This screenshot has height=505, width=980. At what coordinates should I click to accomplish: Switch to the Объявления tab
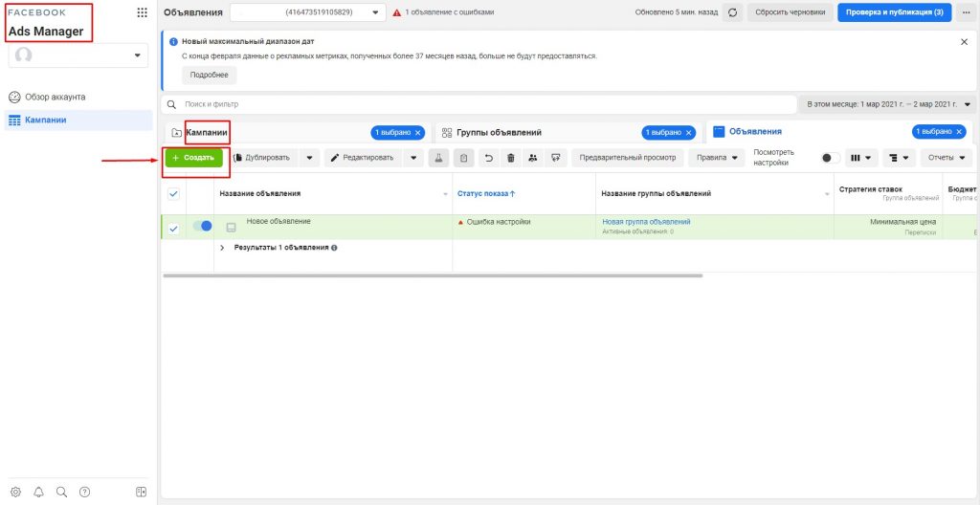click(755, 132)
